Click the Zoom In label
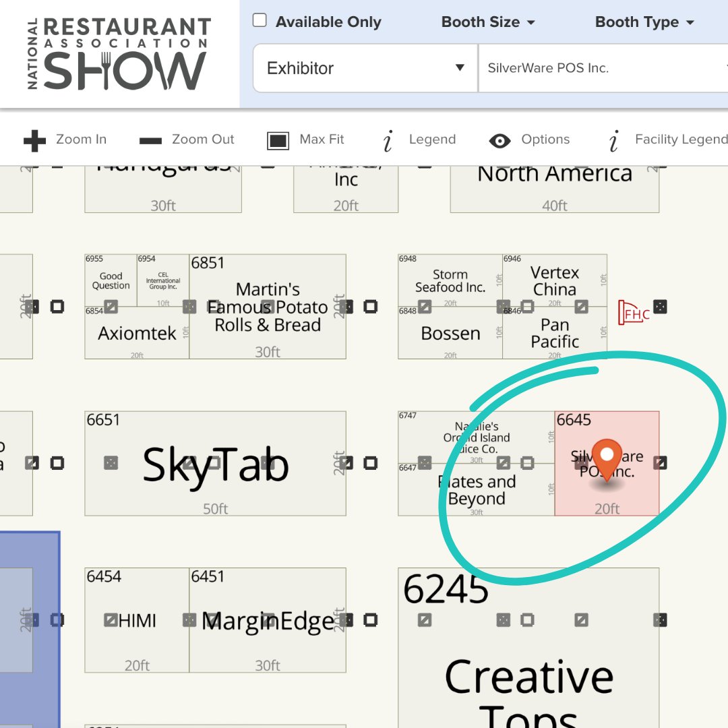The image size is (728, 728). pos(82,140)
